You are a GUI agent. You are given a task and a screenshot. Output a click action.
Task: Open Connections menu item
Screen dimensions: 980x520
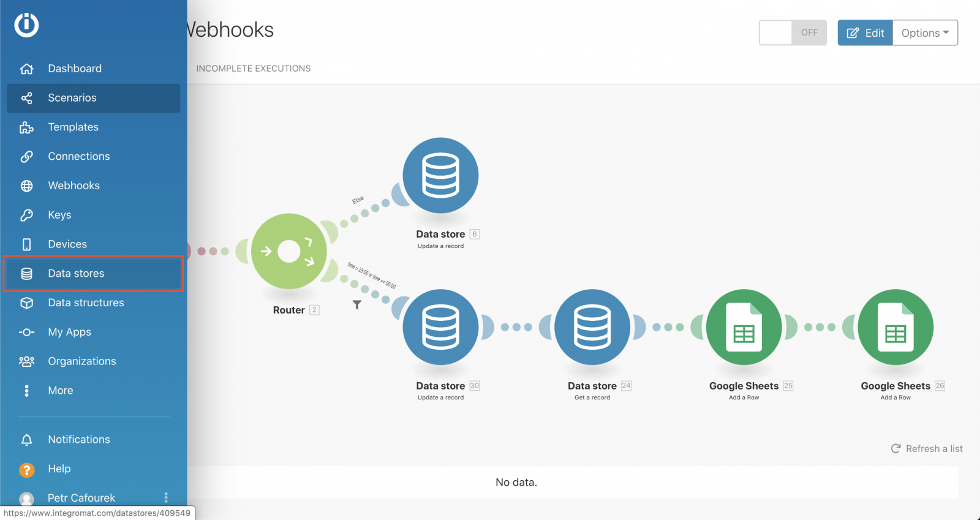click(x=93, y=156)
